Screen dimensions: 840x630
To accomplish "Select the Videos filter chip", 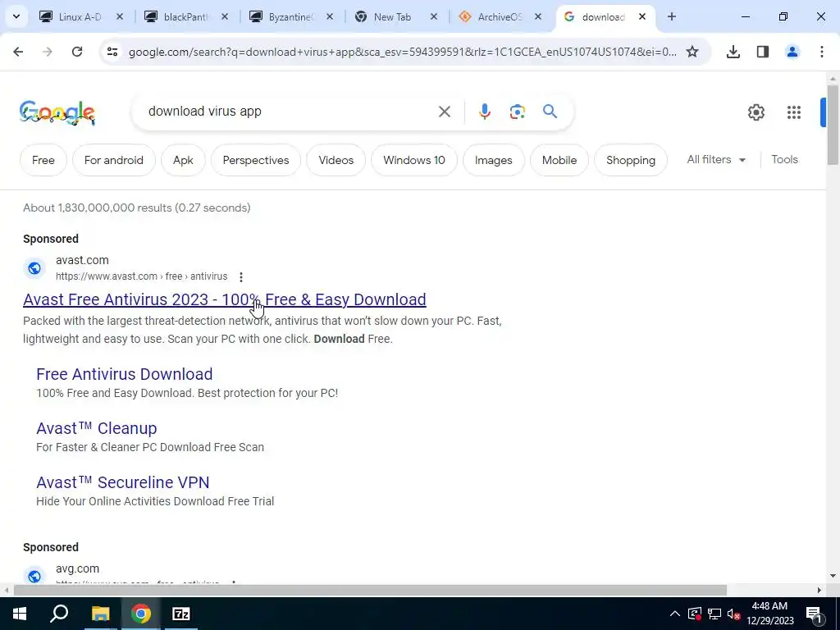I will click(x=336, y=160).
